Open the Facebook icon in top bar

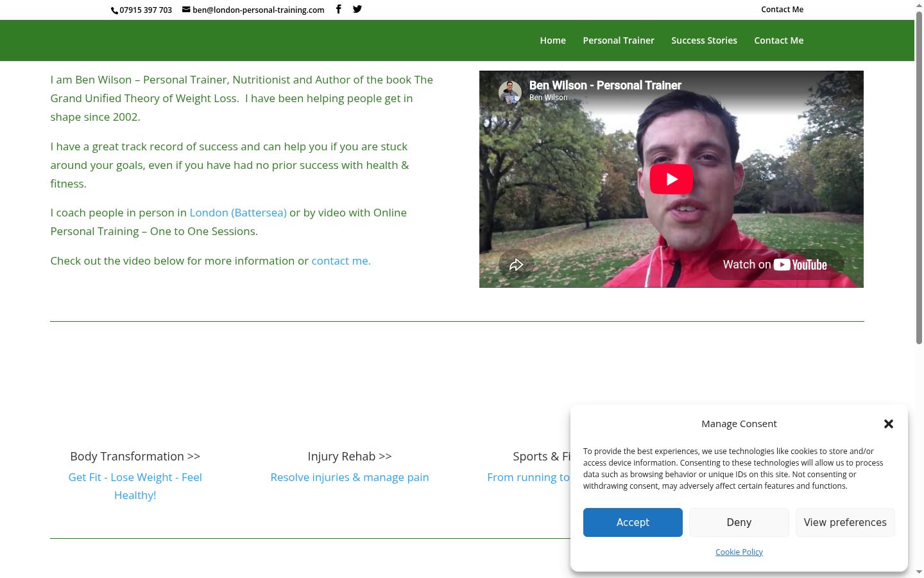click(x=338, y=9)
